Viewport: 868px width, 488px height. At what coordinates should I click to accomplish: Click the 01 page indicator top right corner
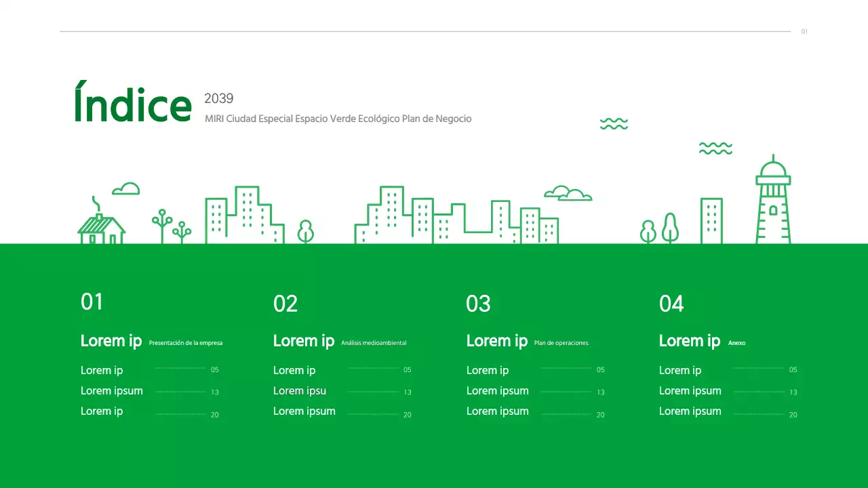804,31
